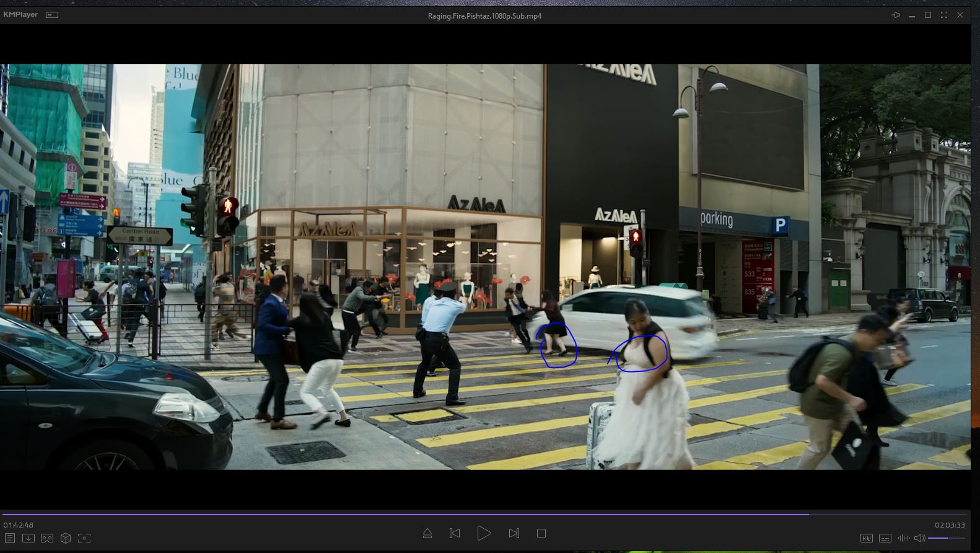
Task: Stop video playback
Action: (541, 533)
